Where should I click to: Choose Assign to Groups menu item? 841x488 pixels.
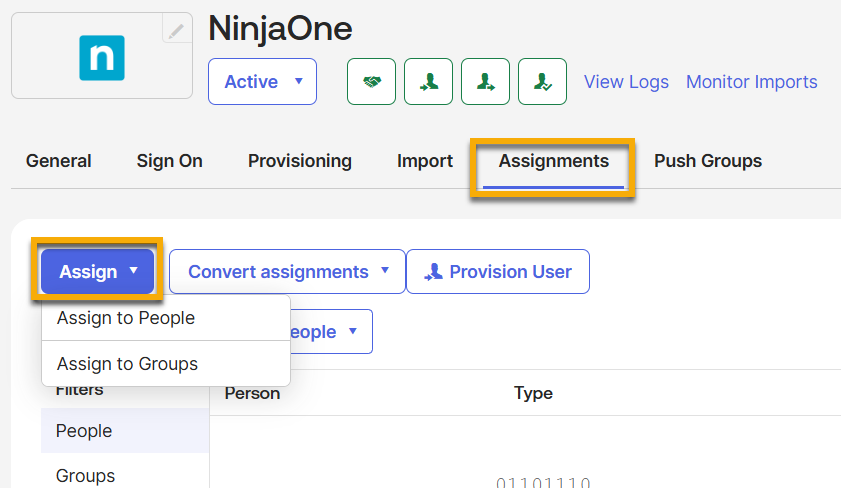tap(166, 364)
